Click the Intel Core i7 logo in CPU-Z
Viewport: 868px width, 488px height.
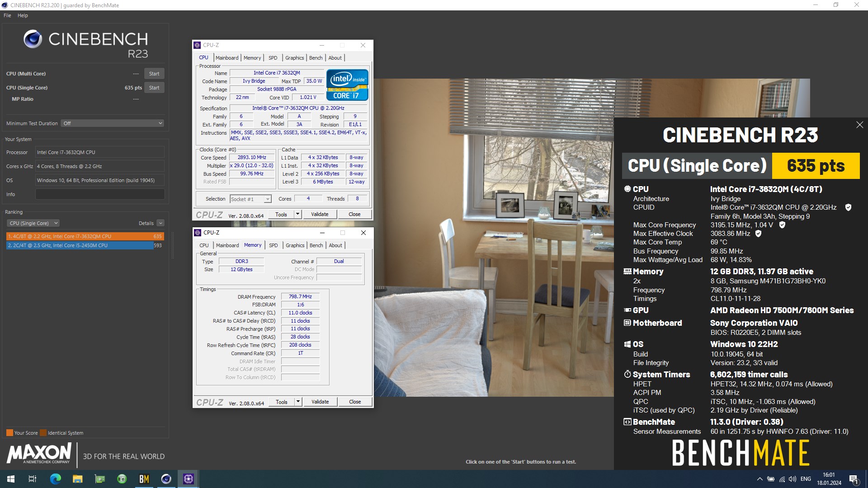(347, 84)
